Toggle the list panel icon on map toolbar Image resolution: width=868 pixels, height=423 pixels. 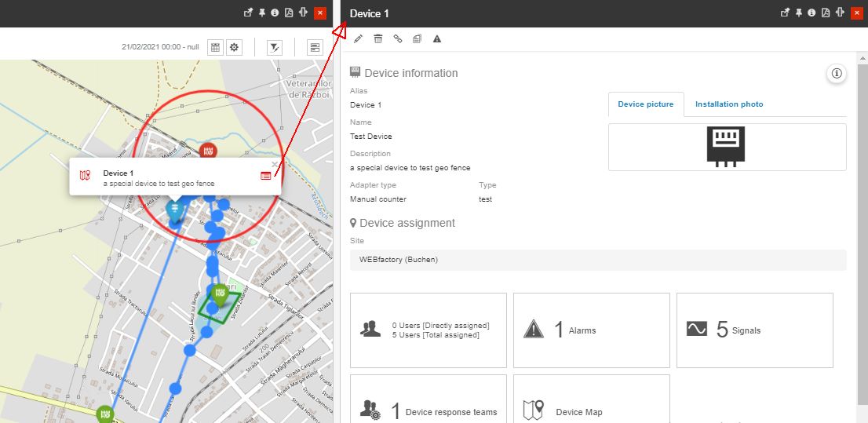click(x=315, y=48)
